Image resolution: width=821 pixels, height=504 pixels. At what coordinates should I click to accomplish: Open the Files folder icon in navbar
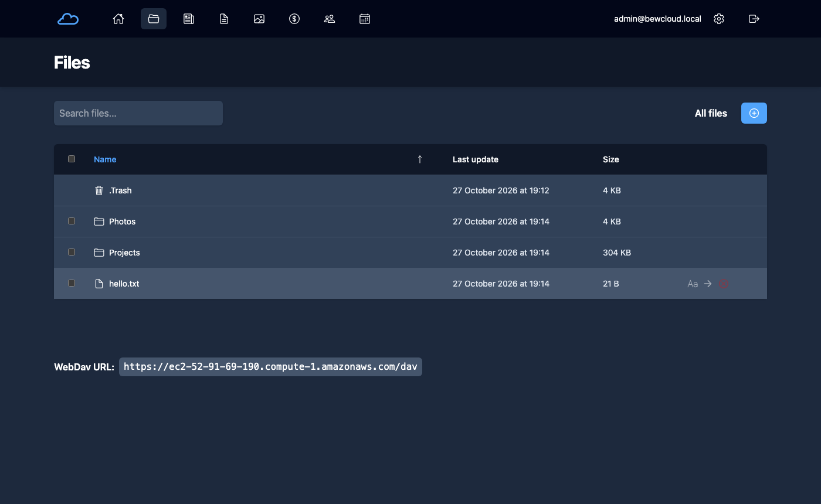click(154, 19)
